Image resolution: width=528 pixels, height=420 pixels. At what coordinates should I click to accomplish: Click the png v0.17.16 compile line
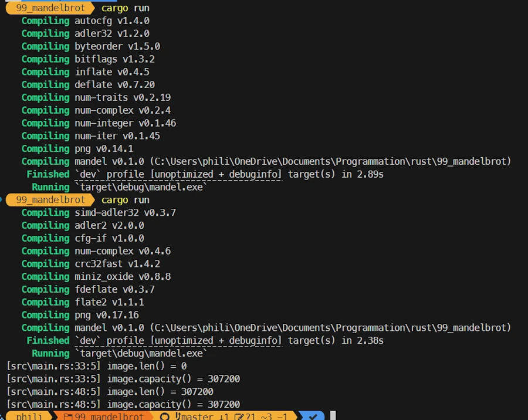(106, 315)
